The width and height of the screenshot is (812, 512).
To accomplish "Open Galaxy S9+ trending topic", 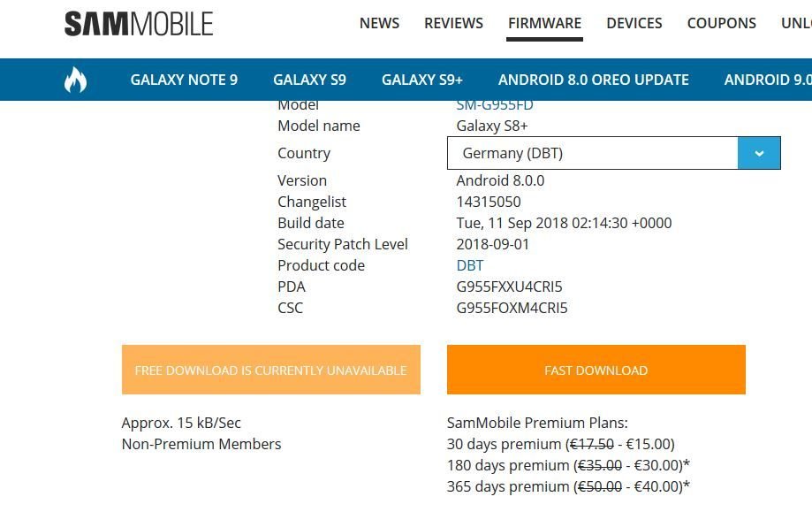I will (422, 80).
